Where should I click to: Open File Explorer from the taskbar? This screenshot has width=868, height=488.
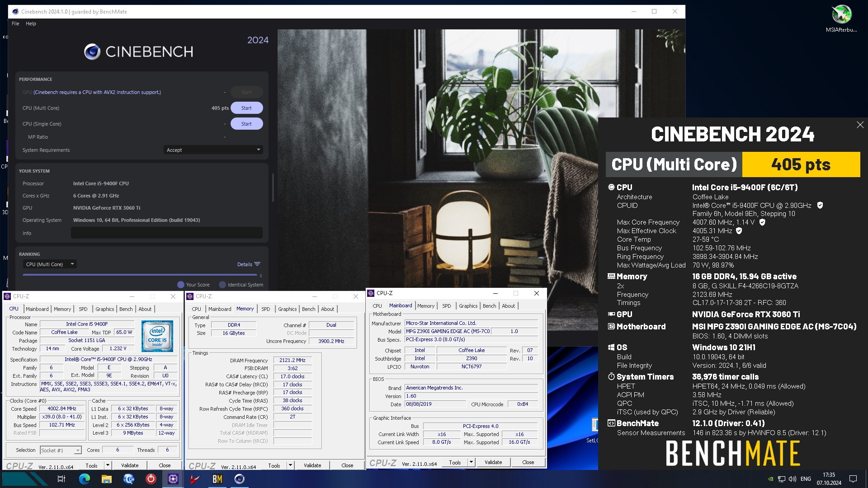(107, 479)
